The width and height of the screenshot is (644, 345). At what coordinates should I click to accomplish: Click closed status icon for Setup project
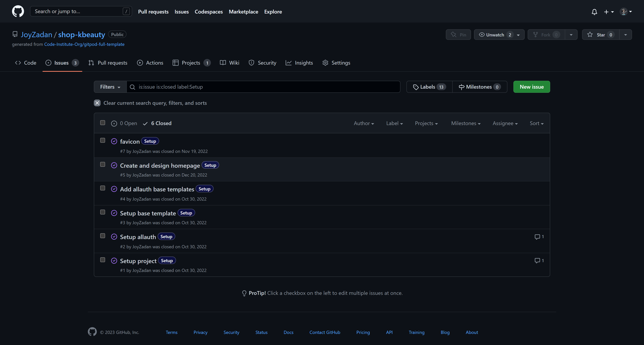tap(114, 261)
